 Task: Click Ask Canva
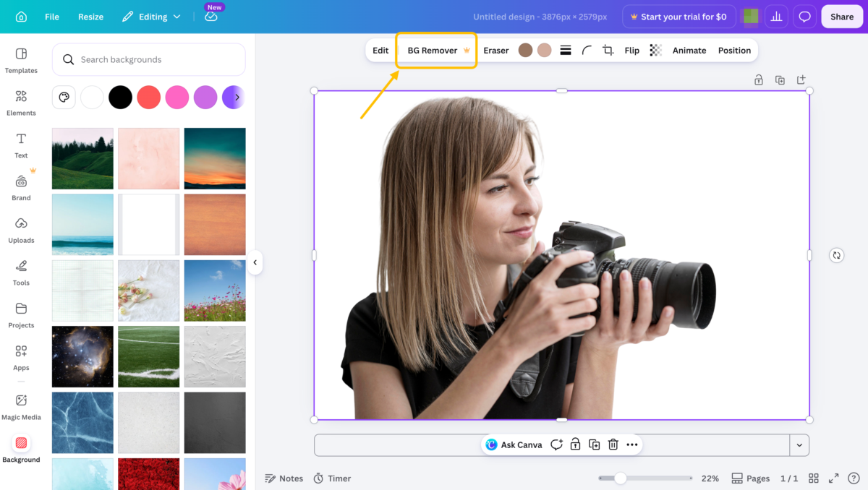point(514,444)
